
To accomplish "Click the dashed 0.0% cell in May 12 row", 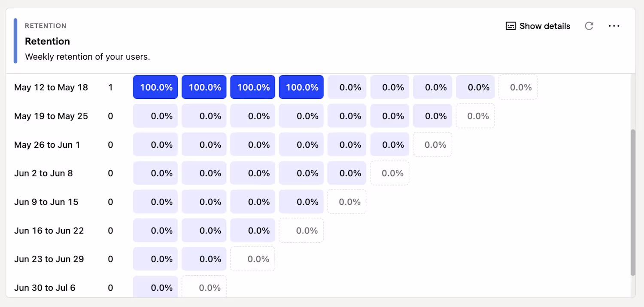I will click(518, 88).
